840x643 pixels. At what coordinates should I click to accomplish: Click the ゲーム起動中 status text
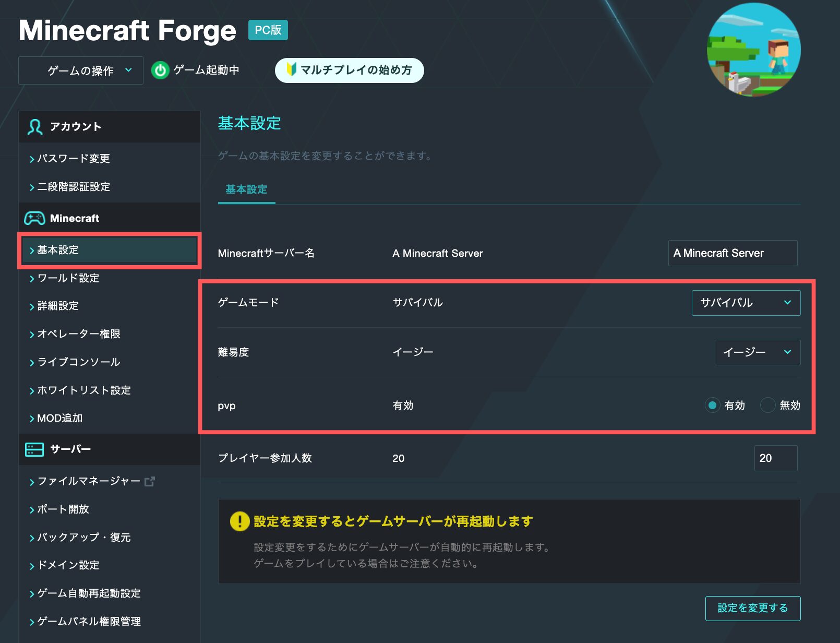tap(206, 70)
